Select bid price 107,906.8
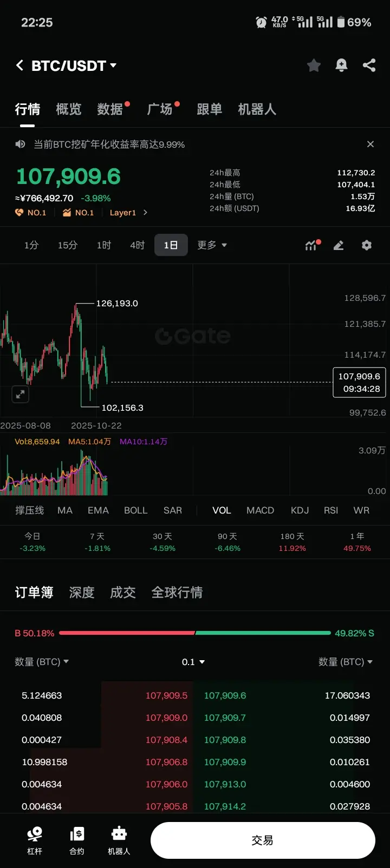 pyautogui.click(x=166, y=762)
